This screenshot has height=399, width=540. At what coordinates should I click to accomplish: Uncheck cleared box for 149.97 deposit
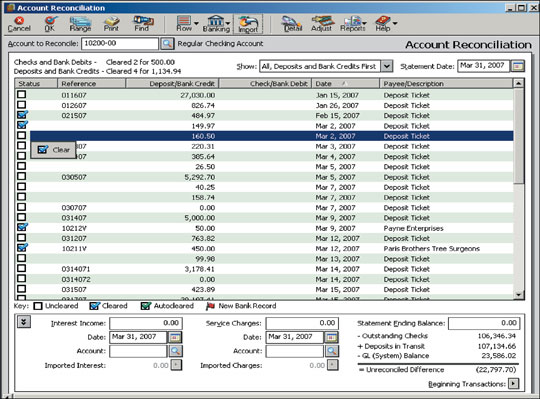coord(22,125)
